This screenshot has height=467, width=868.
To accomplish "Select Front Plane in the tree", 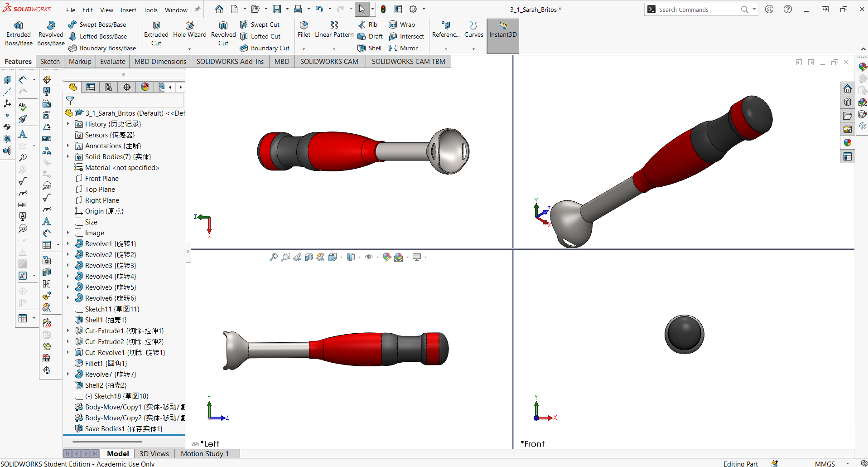I will tap(97, 178).
